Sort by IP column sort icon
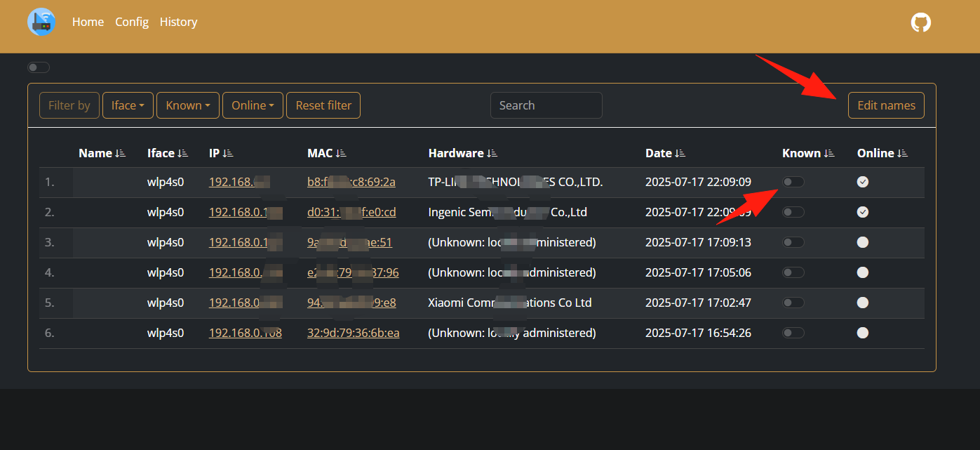This screenshot has width=980, height=450. [228, 153]
